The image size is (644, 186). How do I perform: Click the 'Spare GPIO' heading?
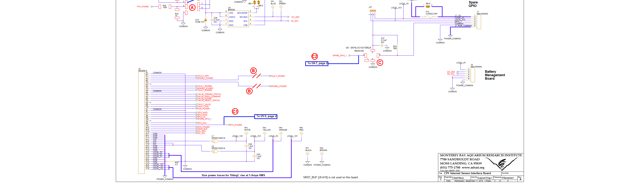(473, 4)
